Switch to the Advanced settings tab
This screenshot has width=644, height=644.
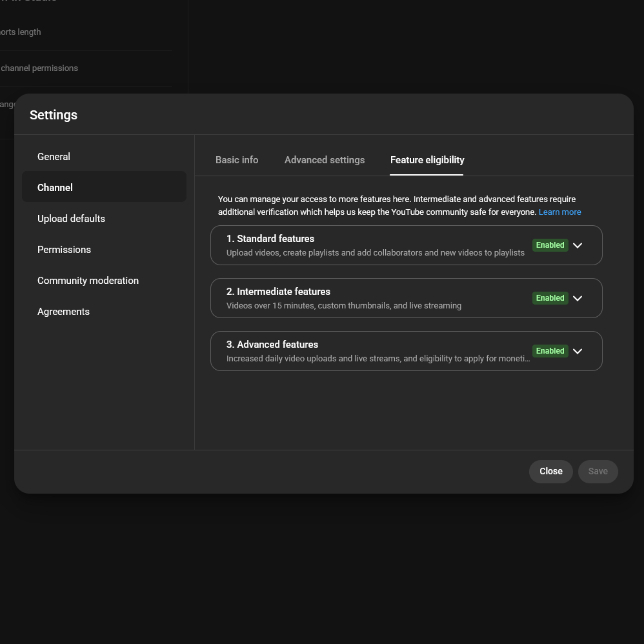pyautogui.click(x=324, y=160)
